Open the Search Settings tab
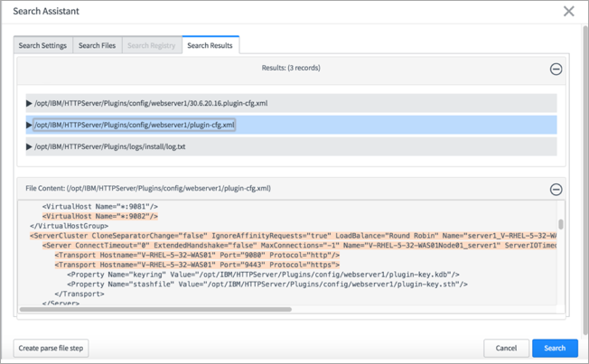The height and width of the screenshot is (364, 589). coord(42,45)
